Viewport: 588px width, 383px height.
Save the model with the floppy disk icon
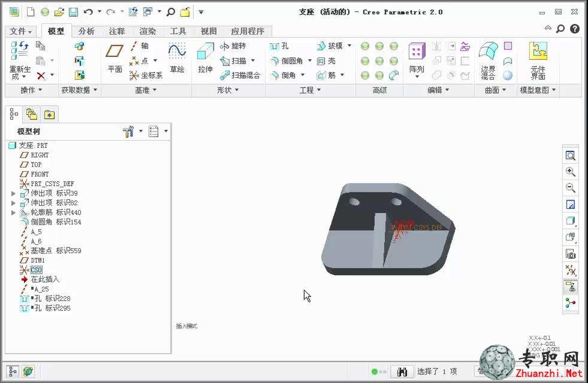click(x=73, y=12)
